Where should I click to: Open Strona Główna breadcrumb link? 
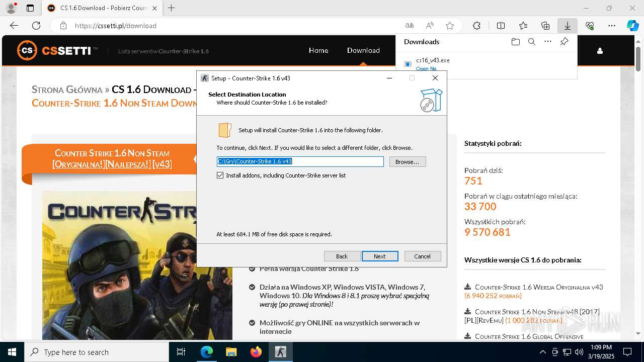point(67,89)
